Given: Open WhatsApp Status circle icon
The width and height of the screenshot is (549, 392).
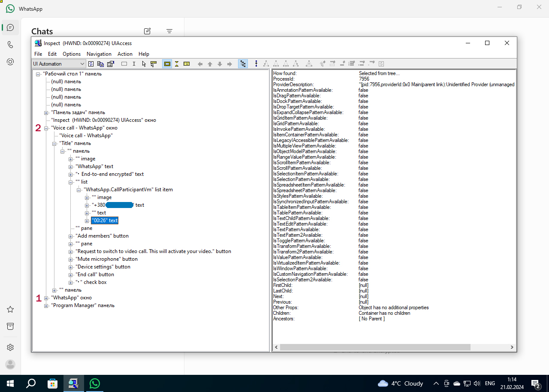Looking at the screenshot, I should (x=10, y=62).
